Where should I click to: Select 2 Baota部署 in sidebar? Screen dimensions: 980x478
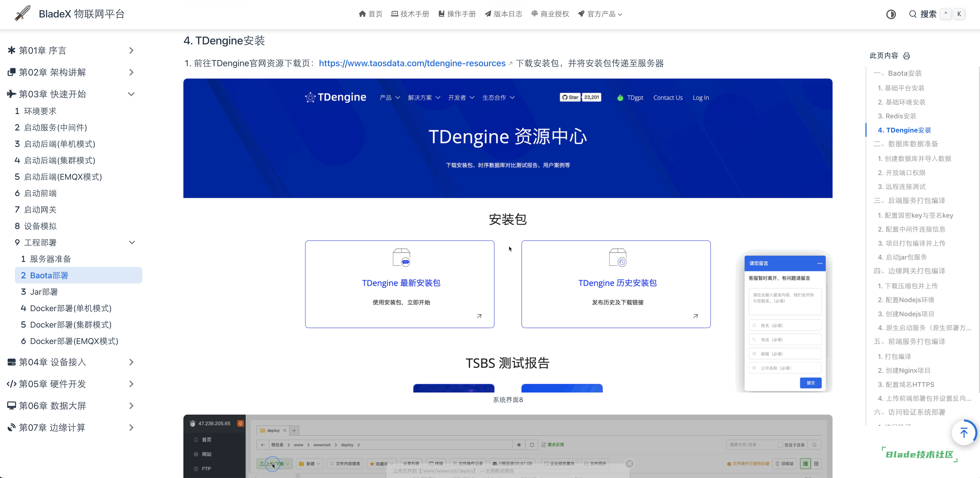[78, 275]
